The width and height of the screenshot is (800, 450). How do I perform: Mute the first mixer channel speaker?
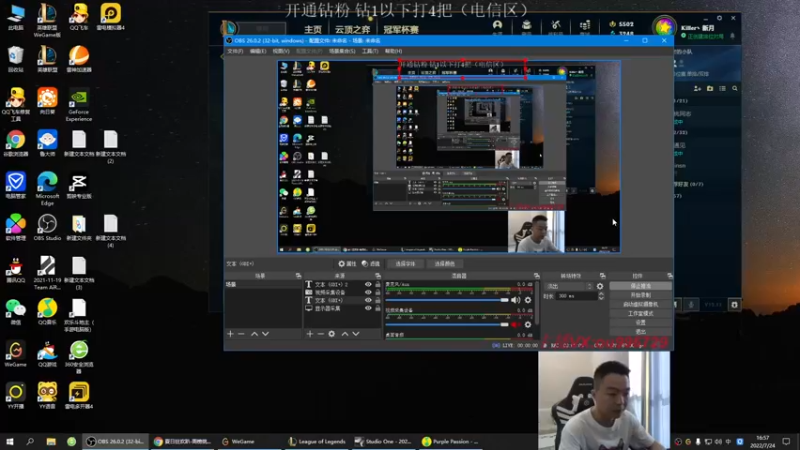tap(516, 300)
